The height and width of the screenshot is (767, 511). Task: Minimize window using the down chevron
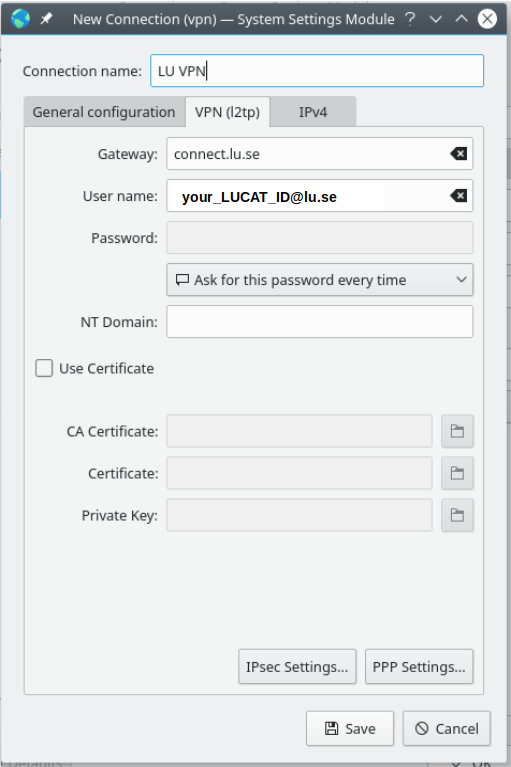click(436, 19)
